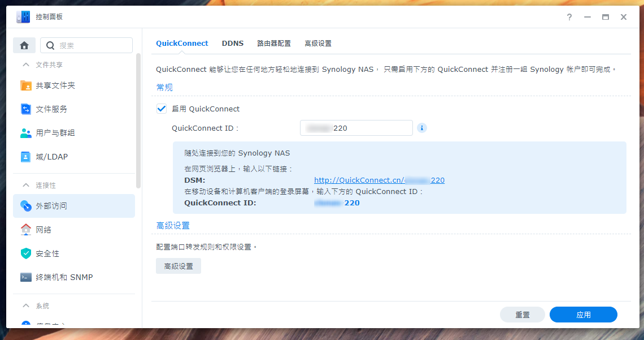The width and height of the screenshot is (644, 340).
Task: Click the help question mark icon
Action: click(x=569, y=17)
